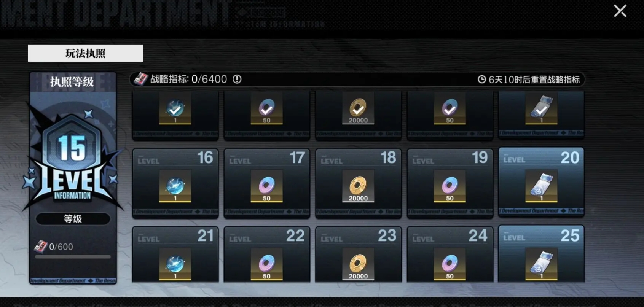The width and height of the screenshot is (644, 307).
Task: Click the claimed blue orb reward with checkmark
Action: [175, 108]
